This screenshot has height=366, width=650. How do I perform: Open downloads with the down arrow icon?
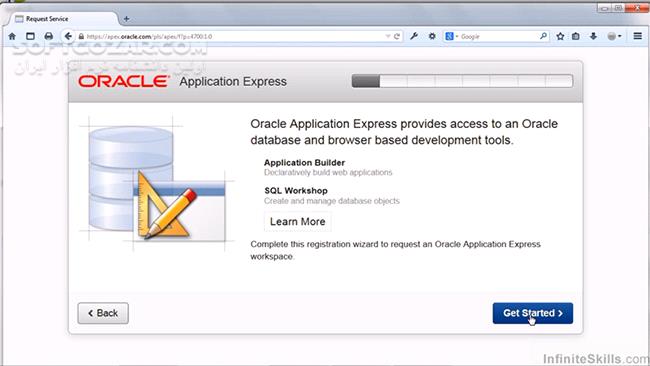point(593,36)
